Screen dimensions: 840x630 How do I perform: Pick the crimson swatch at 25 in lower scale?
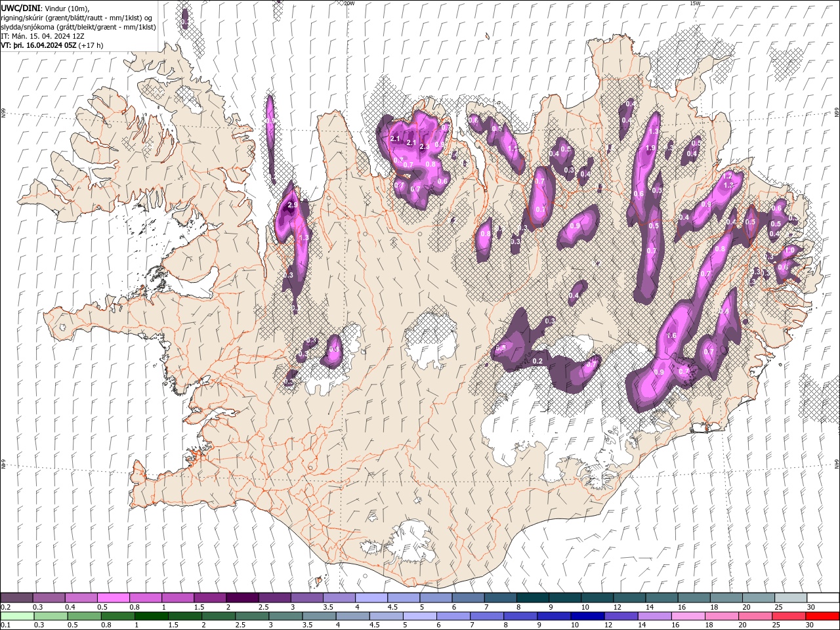pos(788,616)
